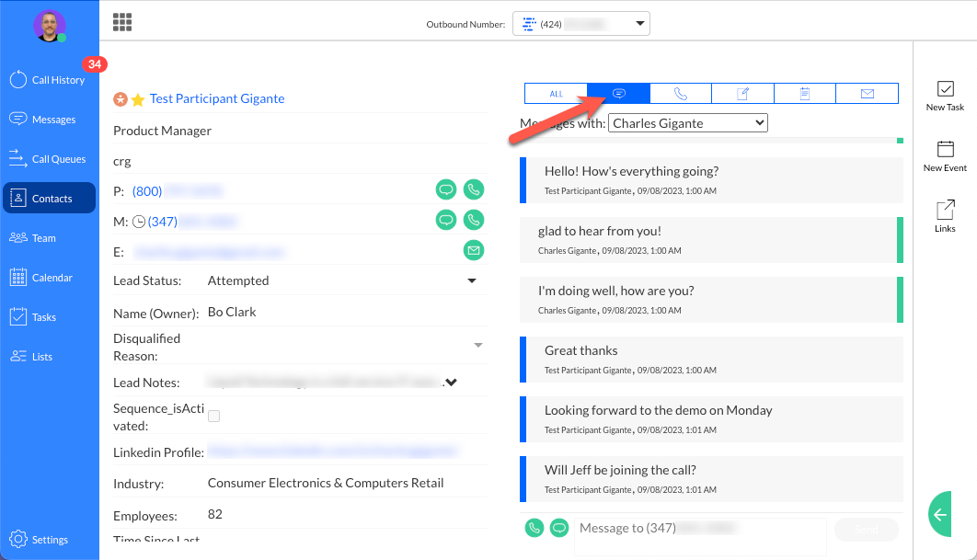
Task: Create a New Event from right panel
Action: click(945, 156)
